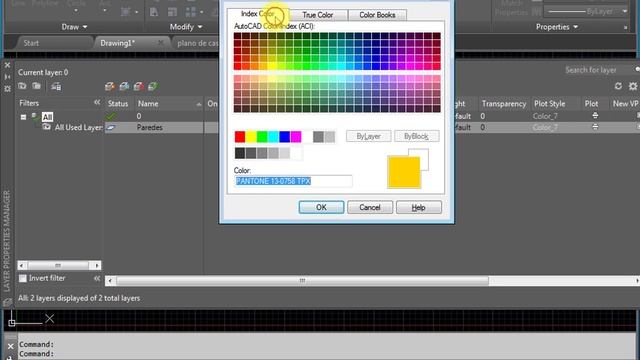
Task: Click the New Layer icon
Action: pyautogui.click(x=109, y=86)
